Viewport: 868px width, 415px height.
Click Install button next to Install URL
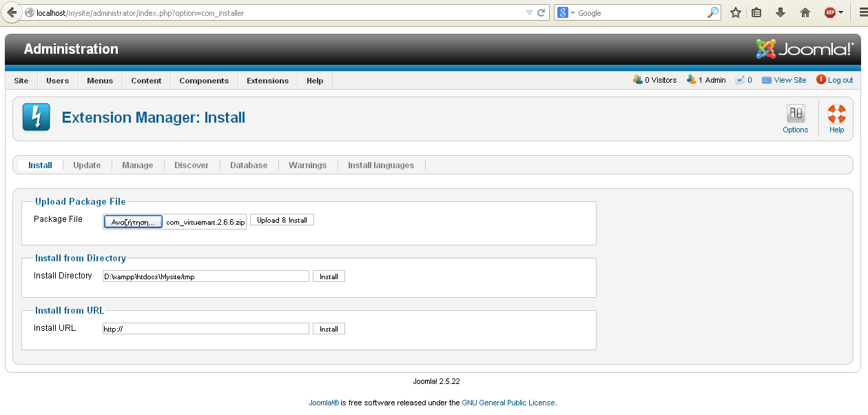click(329, 329)
